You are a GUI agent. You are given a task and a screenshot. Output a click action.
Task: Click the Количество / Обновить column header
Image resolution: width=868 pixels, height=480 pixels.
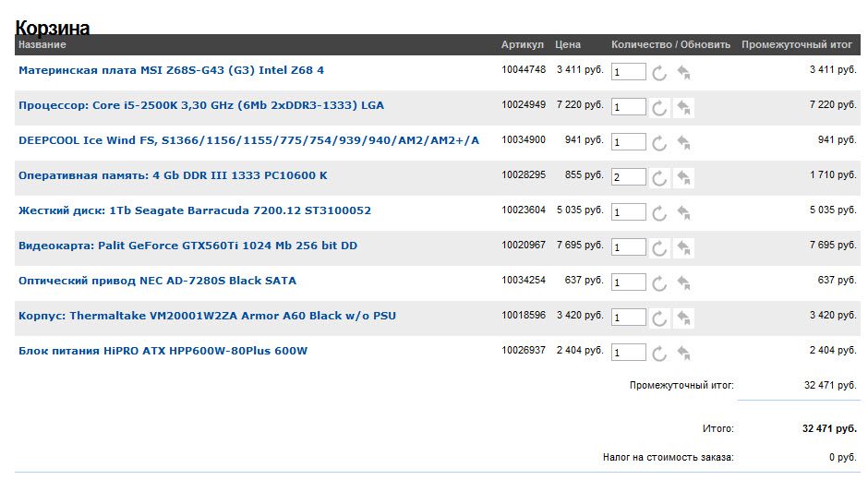(671, 45)
